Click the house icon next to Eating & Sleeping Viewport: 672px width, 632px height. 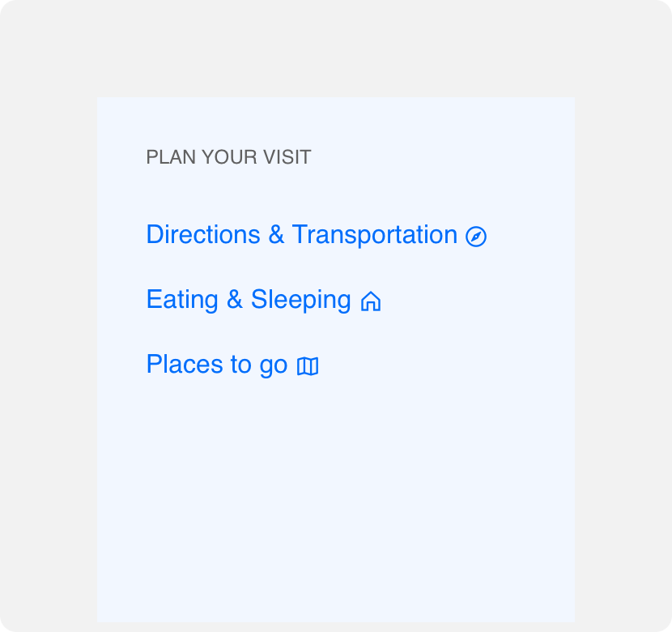pos(371,301)
